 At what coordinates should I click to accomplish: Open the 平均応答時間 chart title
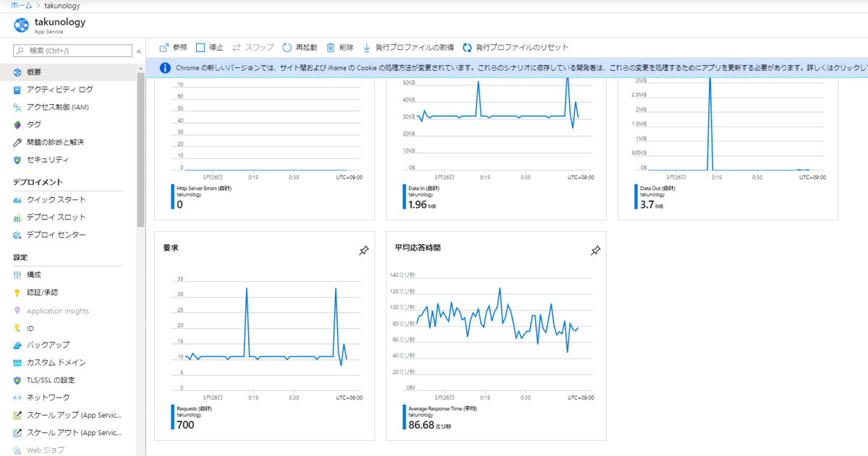coord(417,247)
